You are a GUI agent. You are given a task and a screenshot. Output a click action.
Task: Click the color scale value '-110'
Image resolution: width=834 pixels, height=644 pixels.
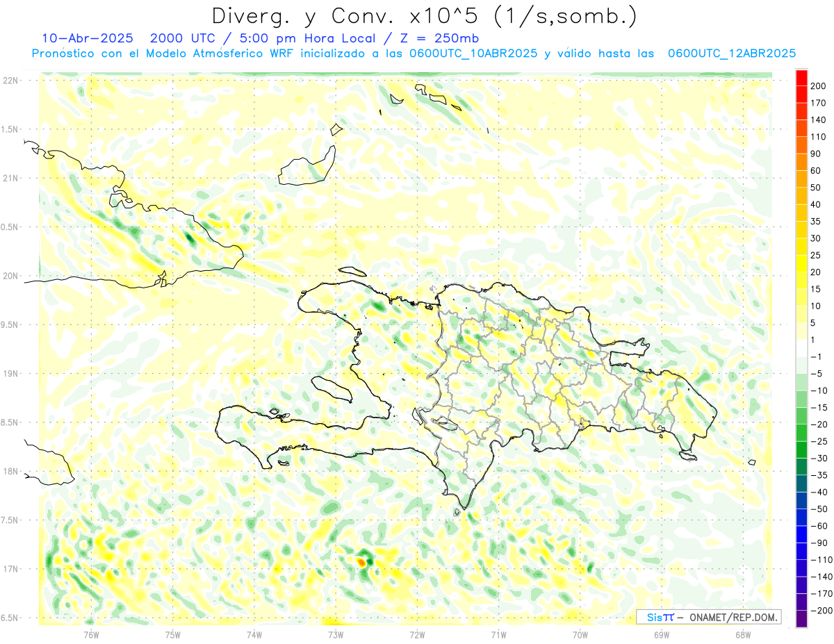point(821,559)
